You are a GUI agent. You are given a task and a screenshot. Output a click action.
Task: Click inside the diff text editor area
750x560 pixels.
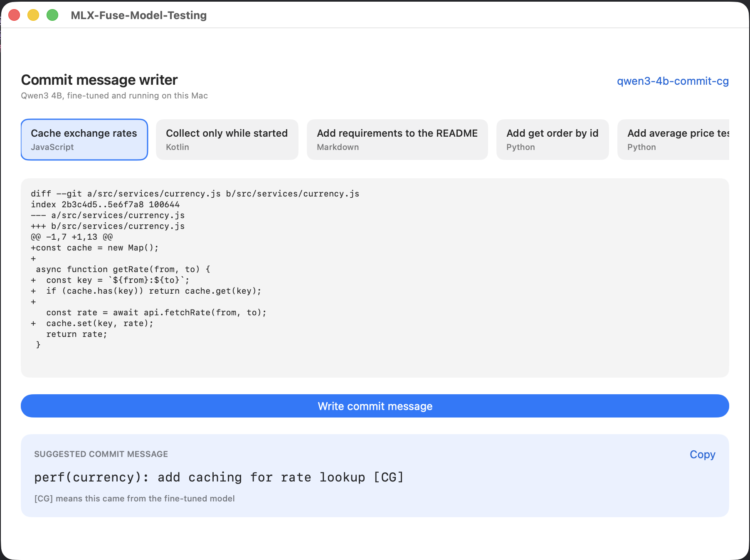click(x=375, y=278)
